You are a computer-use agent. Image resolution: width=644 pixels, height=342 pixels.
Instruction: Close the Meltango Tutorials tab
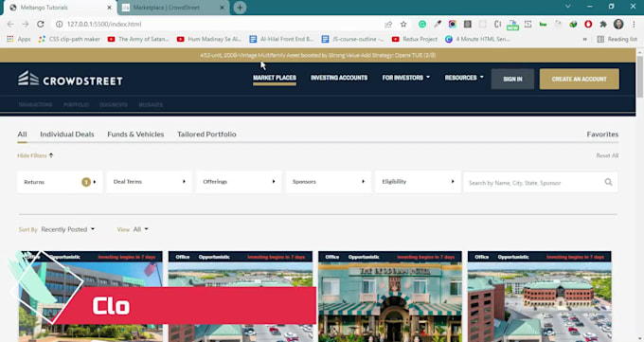[x=109, y=8]
